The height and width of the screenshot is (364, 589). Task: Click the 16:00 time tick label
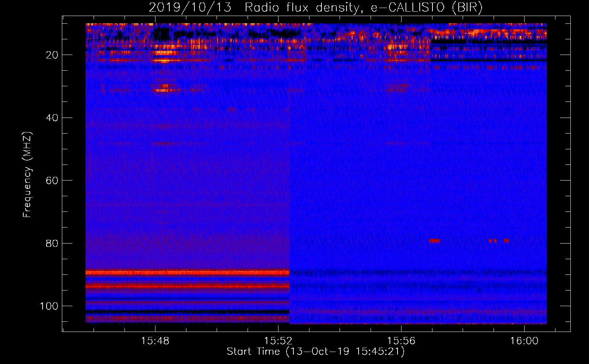point(524,341)
